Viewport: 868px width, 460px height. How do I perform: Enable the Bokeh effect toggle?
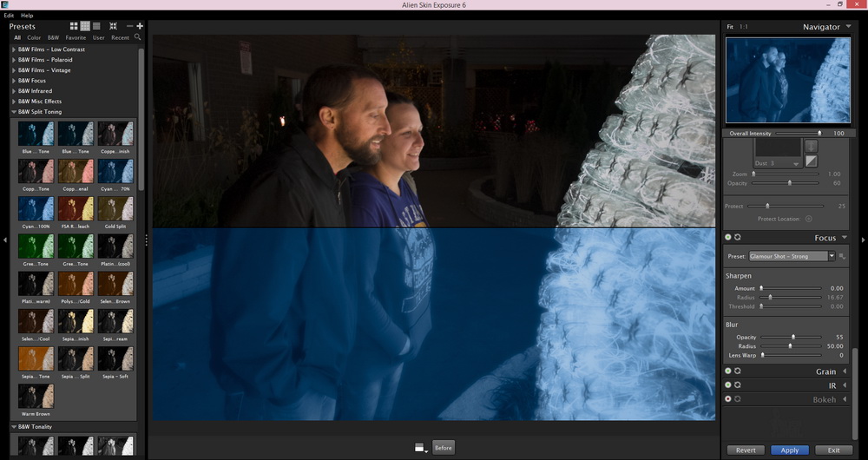pyautogui.click(x=728, y=399)
